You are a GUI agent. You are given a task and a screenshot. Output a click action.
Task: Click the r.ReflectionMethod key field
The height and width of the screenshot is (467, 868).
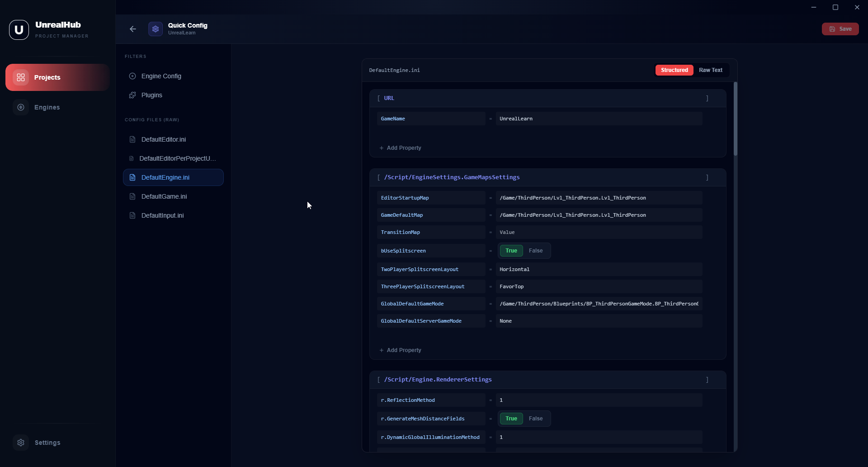point(431,400)
